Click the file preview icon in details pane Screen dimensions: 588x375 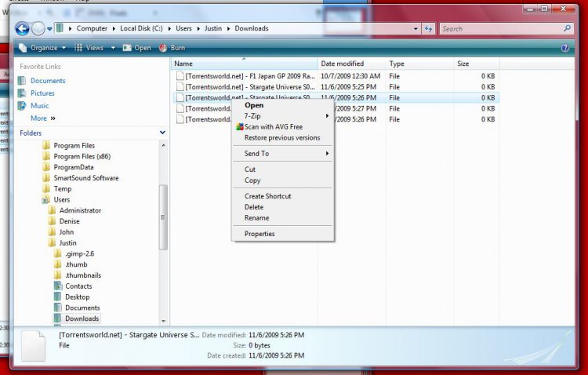[34, 346]
